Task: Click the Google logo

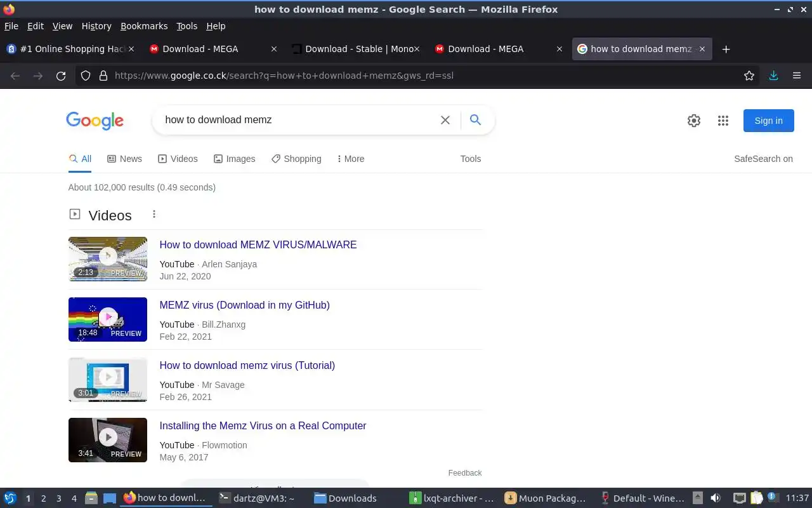Action: (x=95, y=121)
